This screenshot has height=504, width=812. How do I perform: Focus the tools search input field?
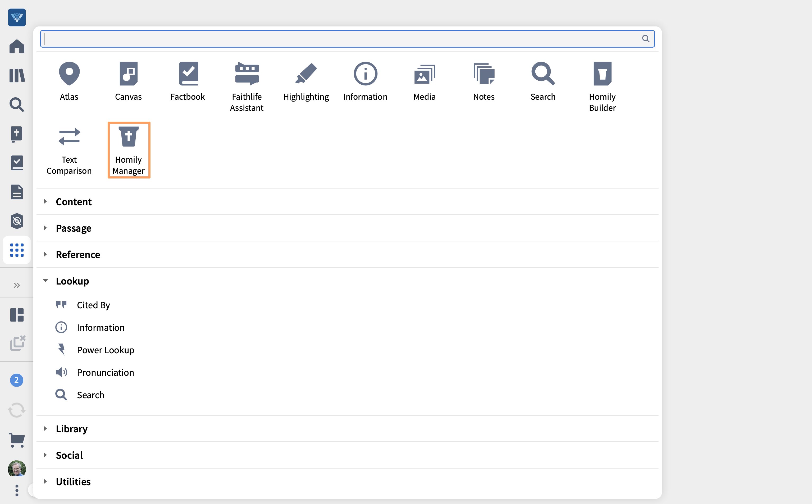click(x=347, y=39)
